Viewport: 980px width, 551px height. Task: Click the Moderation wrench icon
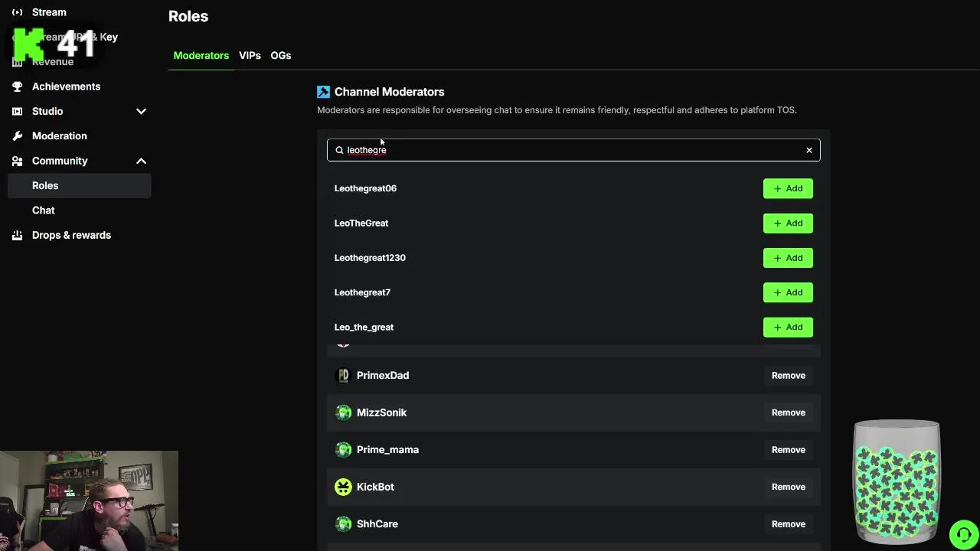point(17,136)
